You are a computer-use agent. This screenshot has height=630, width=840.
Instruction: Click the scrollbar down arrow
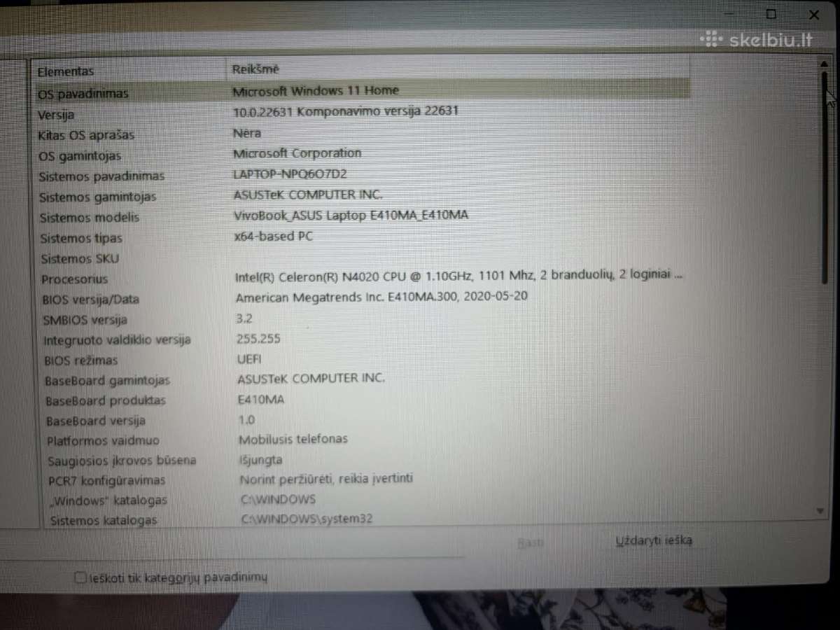click(x=822, y=512)
